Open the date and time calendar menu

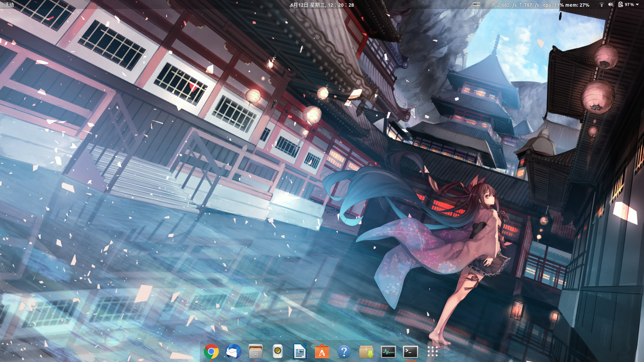[x=322, y=5]
